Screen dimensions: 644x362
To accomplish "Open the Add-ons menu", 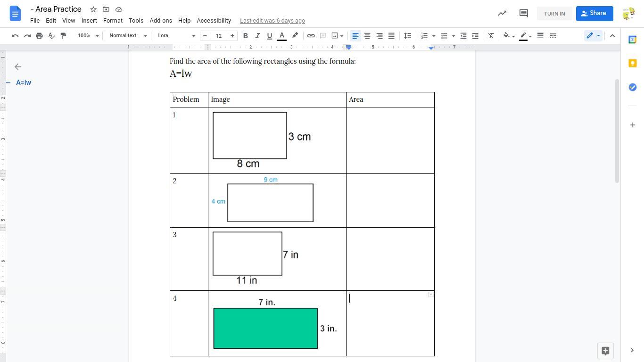I will 161,21.
